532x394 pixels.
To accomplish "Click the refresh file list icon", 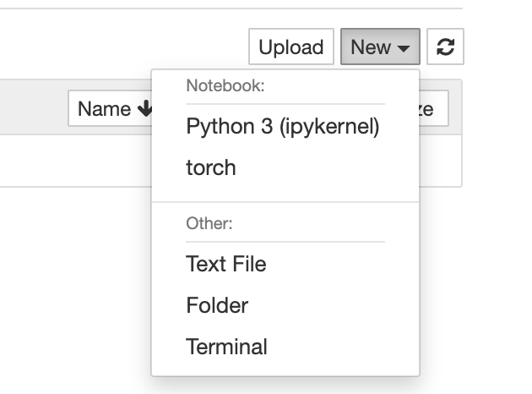I will [x=445, y=47].
